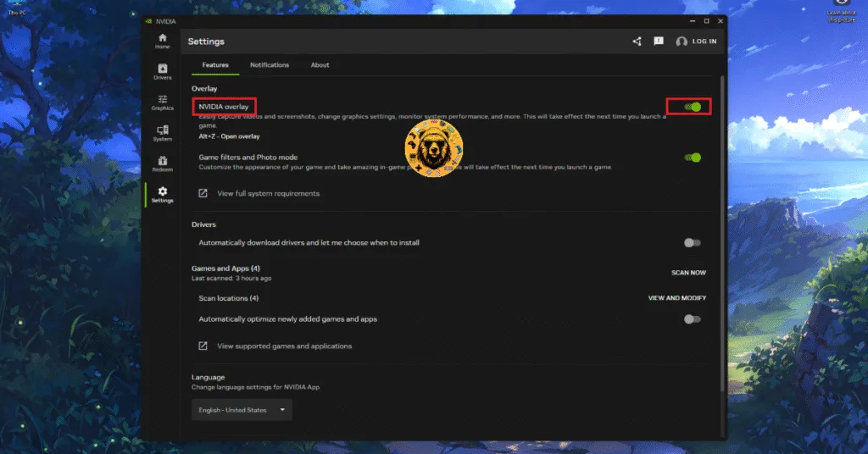Viewport: 868px width, 454px height.
Task: Minimize the NVIDIA app window
Action: (693, 21)
